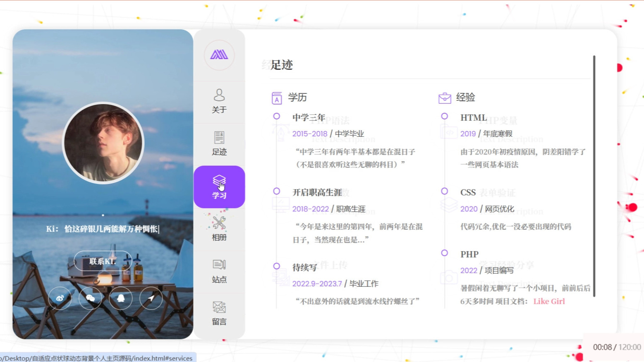This screenshot has height=362, width=644.
Task: Click the person icon above 关于
Action: tap(219, 95)
